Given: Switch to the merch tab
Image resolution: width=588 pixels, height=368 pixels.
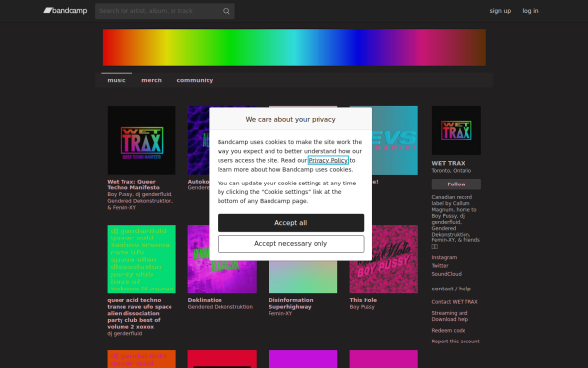Looking at the screenshot, I should [152, 80].
